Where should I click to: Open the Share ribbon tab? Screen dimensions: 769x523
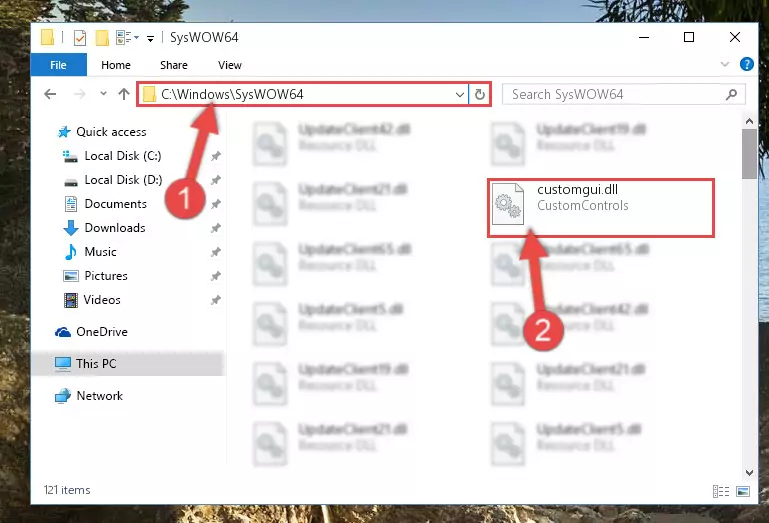coord(174,65)
